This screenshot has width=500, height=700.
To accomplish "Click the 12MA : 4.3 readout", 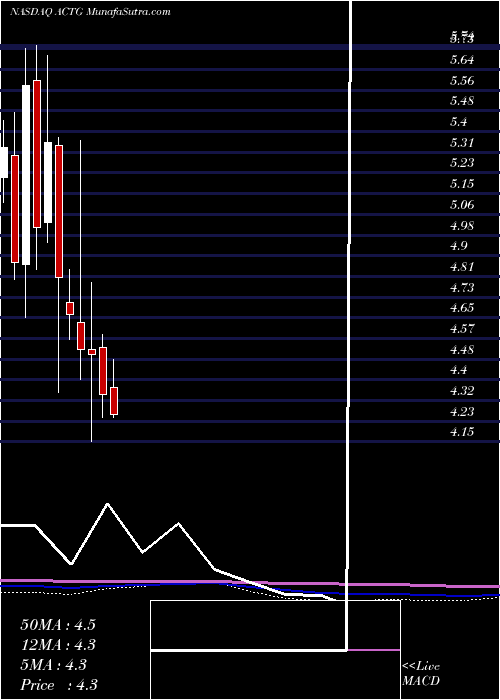I will click(58, 645).
